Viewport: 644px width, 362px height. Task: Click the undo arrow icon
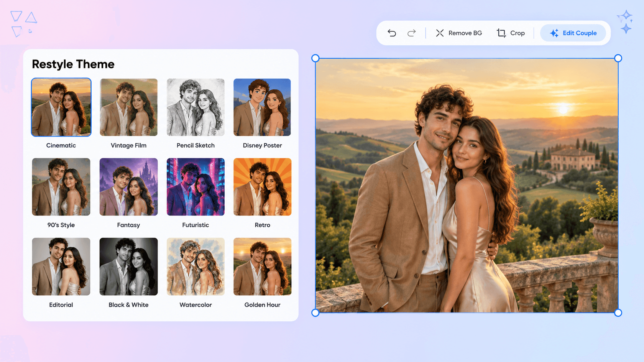click(x=392, y=33)
